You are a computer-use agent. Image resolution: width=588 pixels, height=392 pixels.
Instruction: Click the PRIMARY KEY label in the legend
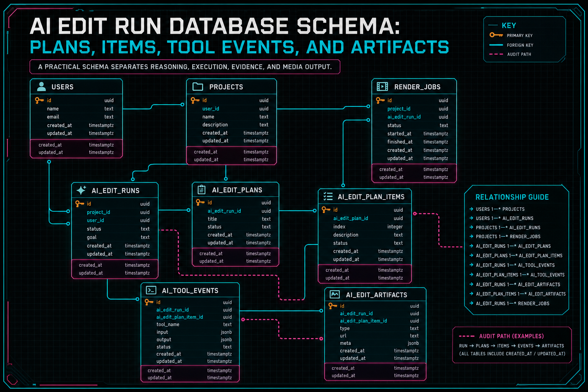pos(520,36)
